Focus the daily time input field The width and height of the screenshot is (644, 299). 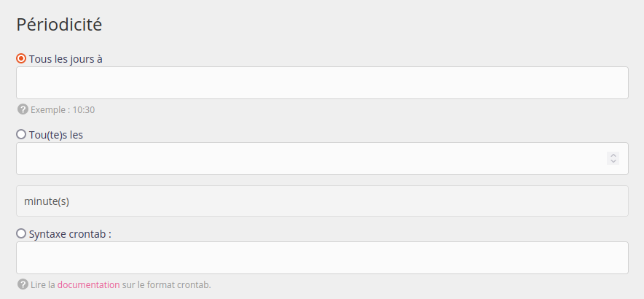pyautogui.click(x=322, y=83)
